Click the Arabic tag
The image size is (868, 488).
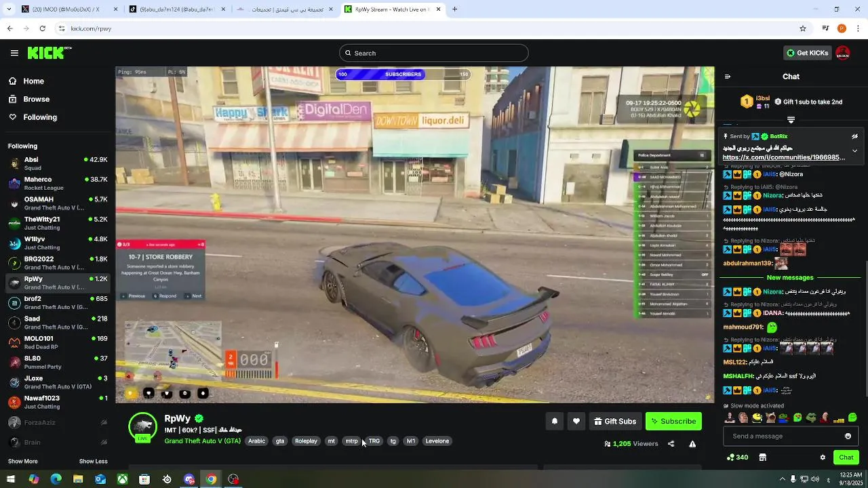pyautogui.click(x=256, y=441)
